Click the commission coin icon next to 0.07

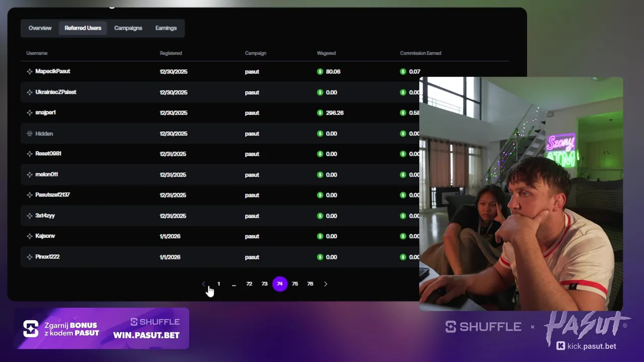click(403, 72)
